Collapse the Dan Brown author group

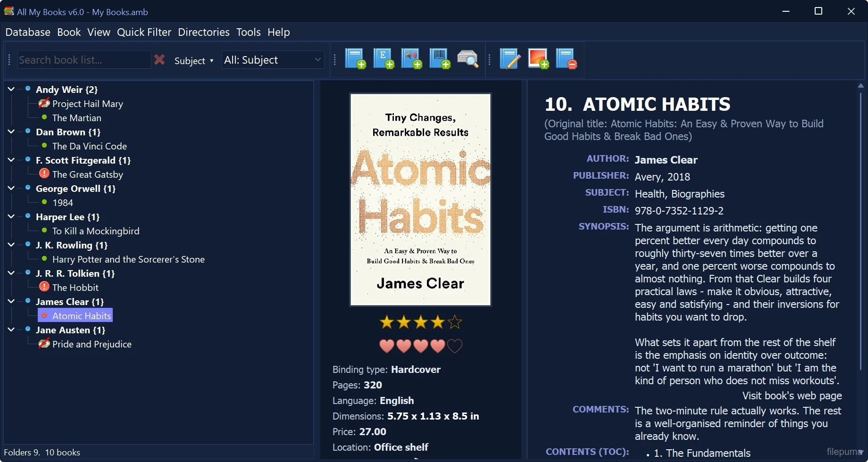11,132
